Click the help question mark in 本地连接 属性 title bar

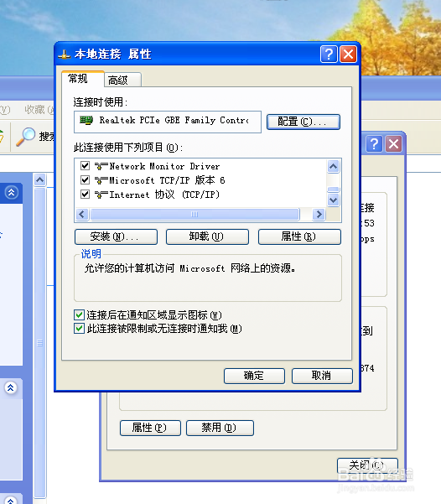pyautogui.click(x=329, y=54)
